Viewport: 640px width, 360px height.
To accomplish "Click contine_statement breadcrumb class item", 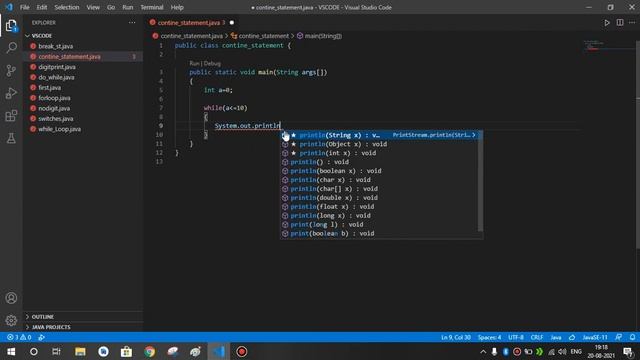I will [x=260, y=36].
